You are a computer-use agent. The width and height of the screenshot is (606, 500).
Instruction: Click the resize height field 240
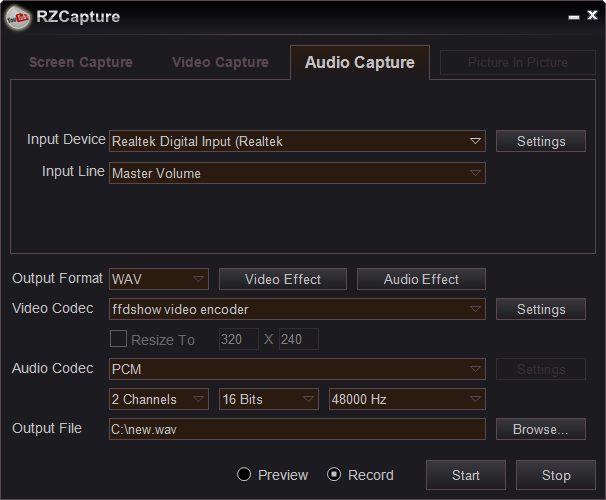(x=299, y=339)
